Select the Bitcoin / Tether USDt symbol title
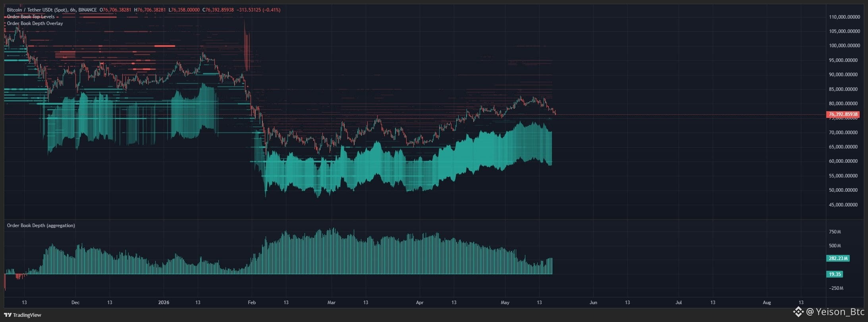Image resolution: width=868 pixels, height=322 pixels. [x=38, y=10]
